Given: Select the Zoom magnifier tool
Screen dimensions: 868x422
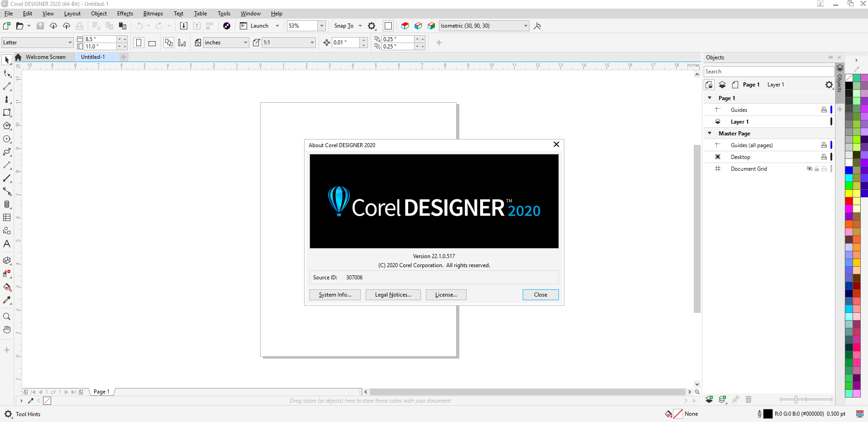Looking at the screenshot, I should coord(7,316).
